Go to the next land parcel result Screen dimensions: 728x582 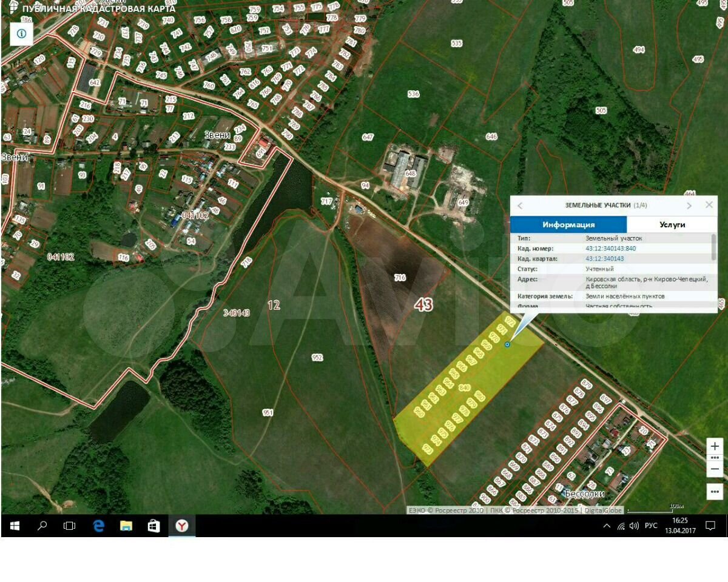689,206
